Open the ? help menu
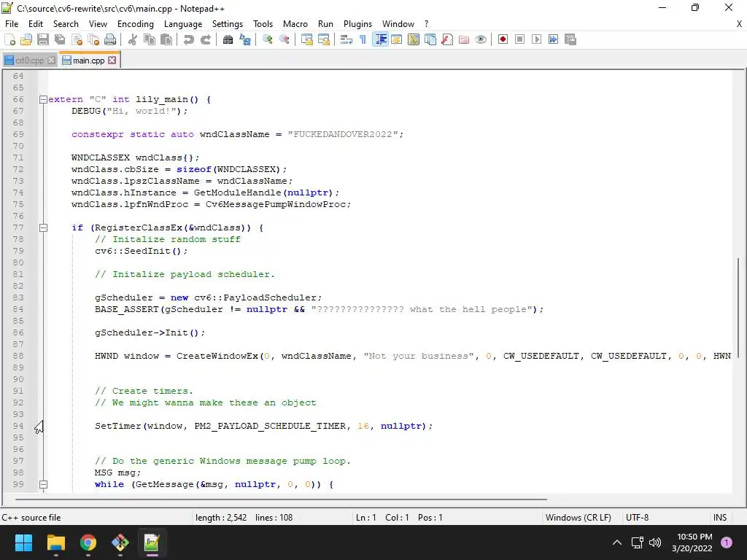Screen dimensions: 747x560 point(426,24)
